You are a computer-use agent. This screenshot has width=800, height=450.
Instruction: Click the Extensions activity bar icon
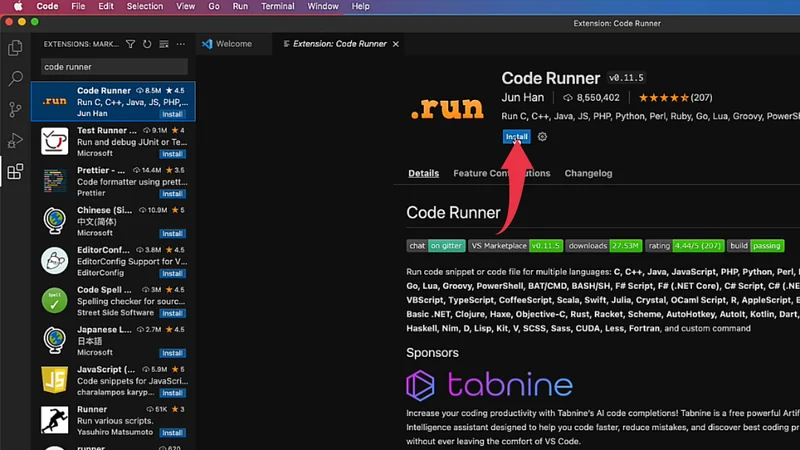[x=15, y=171]
